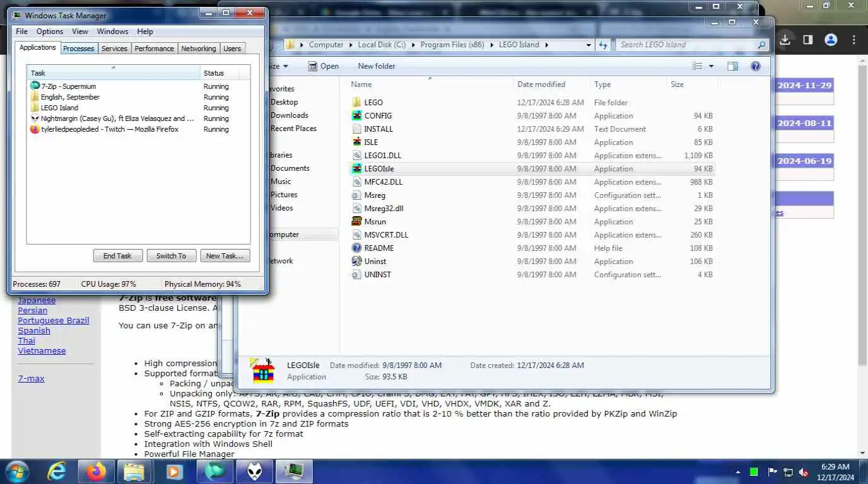Open Windows Media Player taskbar icon
The width and height of the screenshot is (868, 484).
click(x=175, y=471)
